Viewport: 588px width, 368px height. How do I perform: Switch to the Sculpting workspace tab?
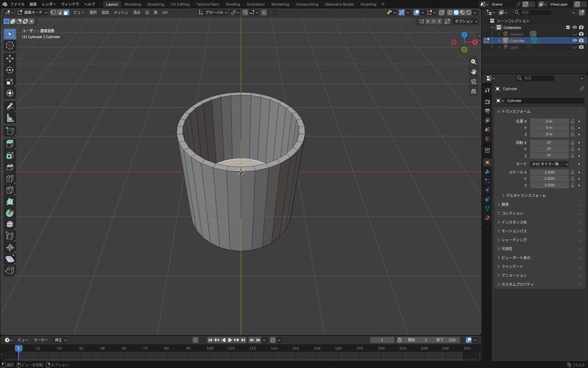pos(156,4)
